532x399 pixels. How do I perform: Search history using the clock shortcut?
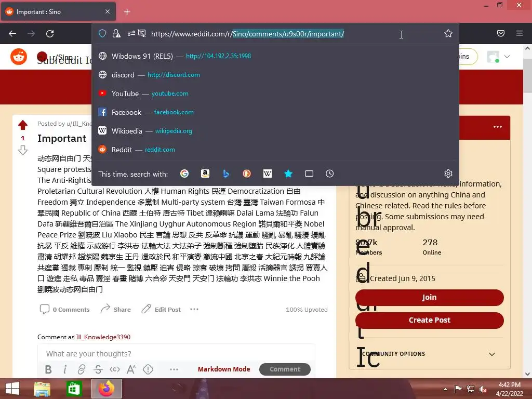click(330, 174)
